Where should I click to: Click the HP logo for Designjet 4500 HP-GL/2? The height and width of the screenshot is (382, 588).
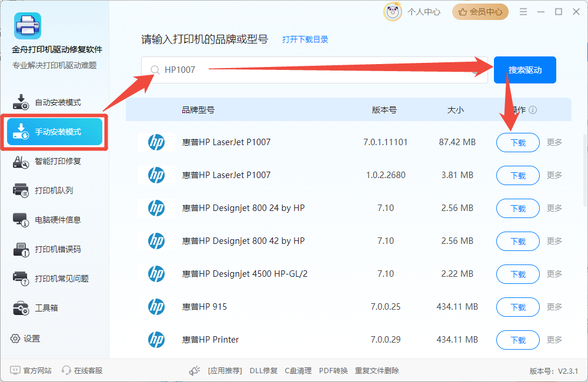point(156,274)
